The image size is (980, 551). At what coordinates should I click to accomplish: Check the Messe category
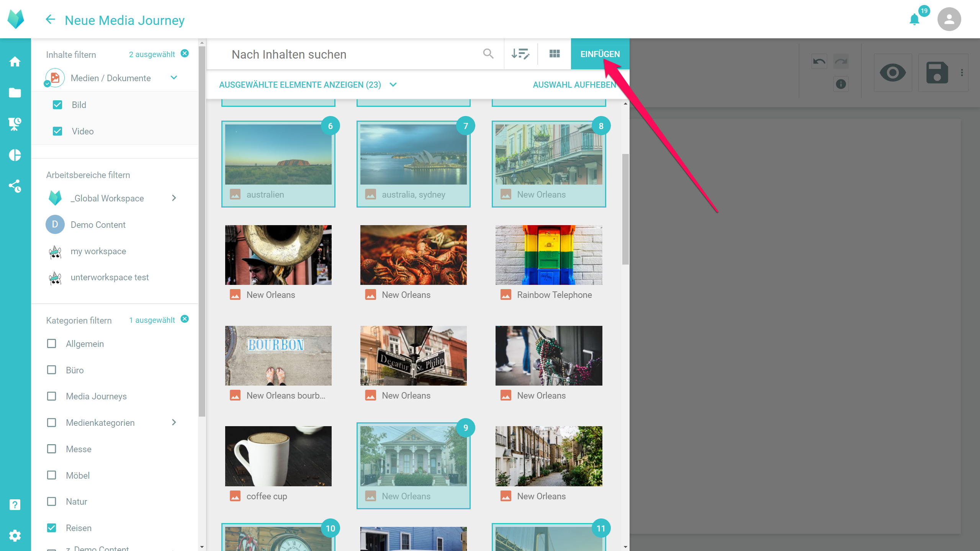51,449
